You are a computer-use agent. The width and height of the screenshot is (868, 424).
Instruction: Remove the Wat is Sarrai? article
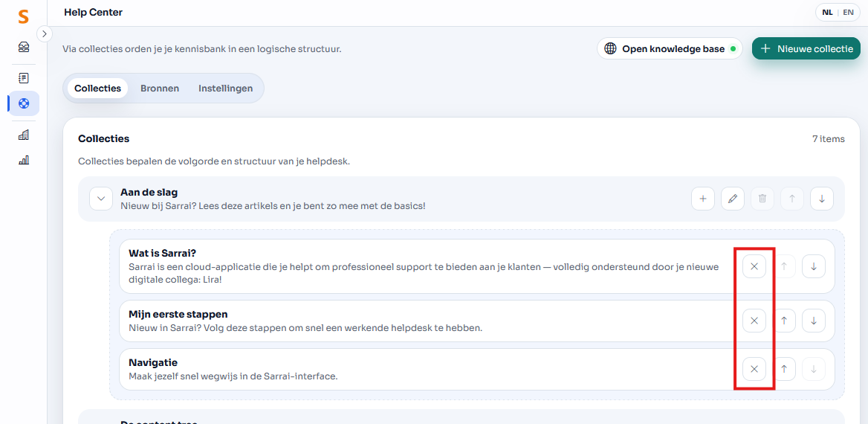(x=754, y=266)
